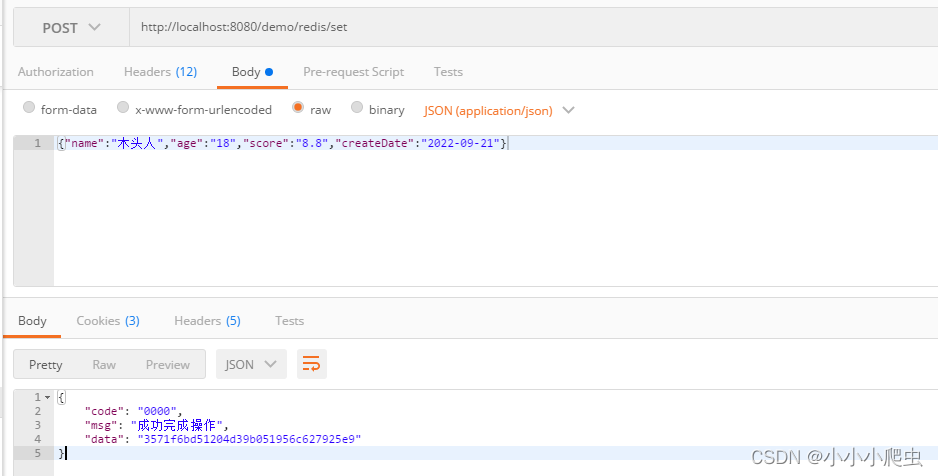Open the request Tests tab

pyautogui.click(x=448, y=72)
